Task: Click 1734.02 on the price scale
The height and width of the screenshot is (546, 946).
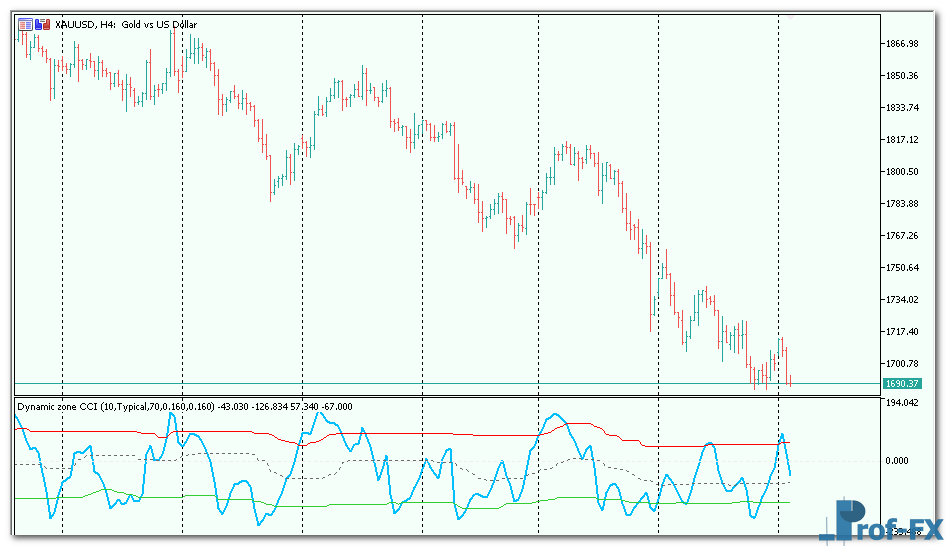Action: pos(902,300)
